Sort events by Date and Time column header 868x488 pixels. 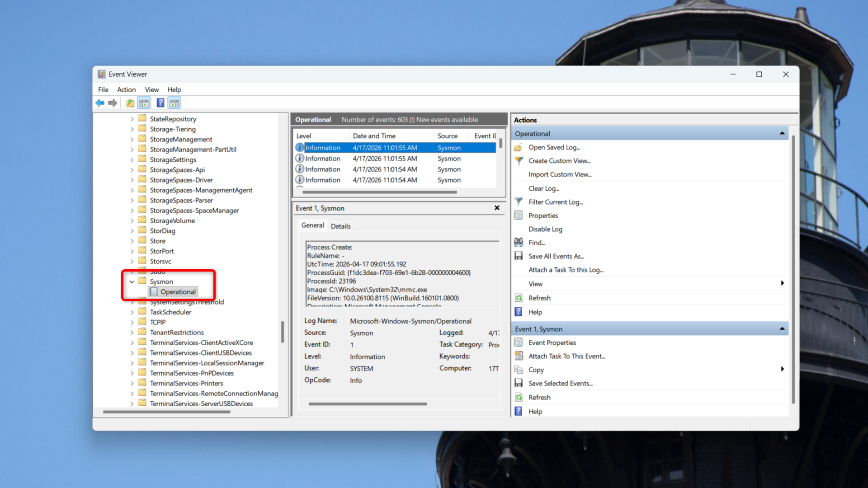click(x=392, y=136)
